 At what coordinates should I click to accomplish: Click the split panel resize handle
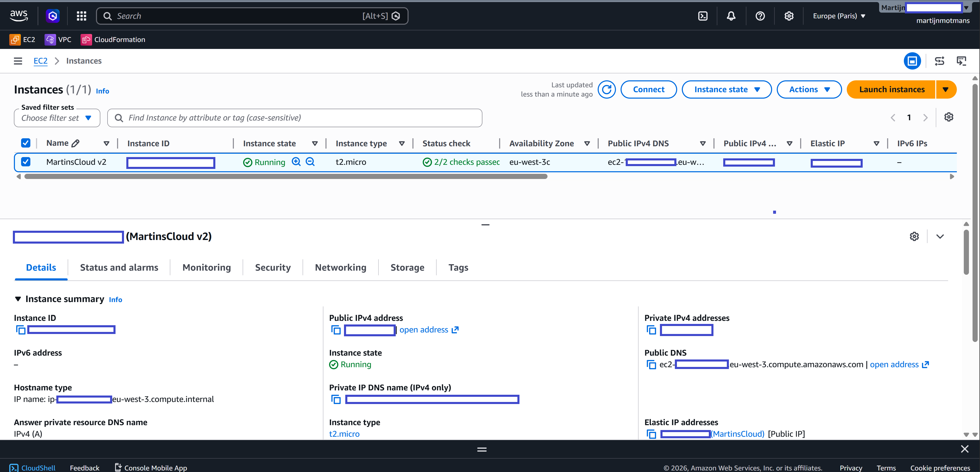click(x=485, y=225)
